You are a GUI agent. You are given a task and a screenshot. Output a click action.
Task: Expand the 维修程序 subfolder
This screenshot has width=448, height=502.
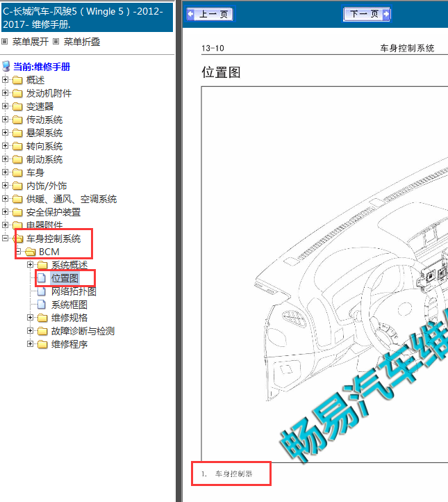point(30,344)
